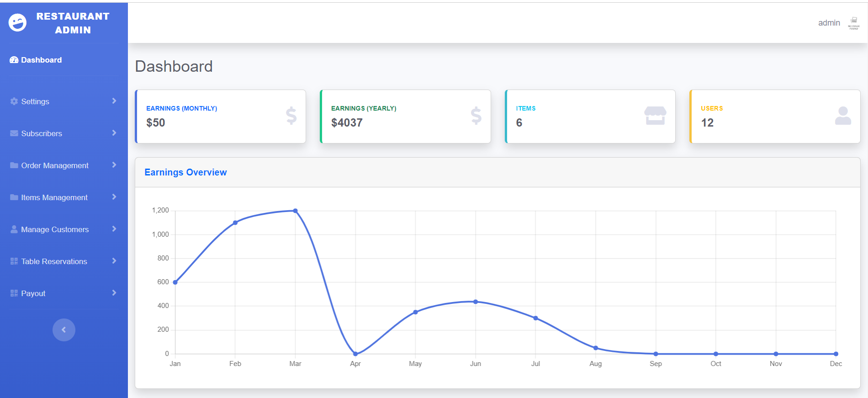Click the March data point on chart
This screenshot has height=398, width=868.
click(296, 211)
